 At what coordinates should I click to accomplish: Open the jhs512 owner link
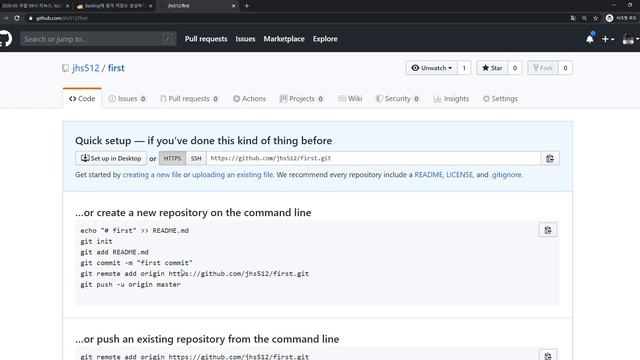pos(86,68)
